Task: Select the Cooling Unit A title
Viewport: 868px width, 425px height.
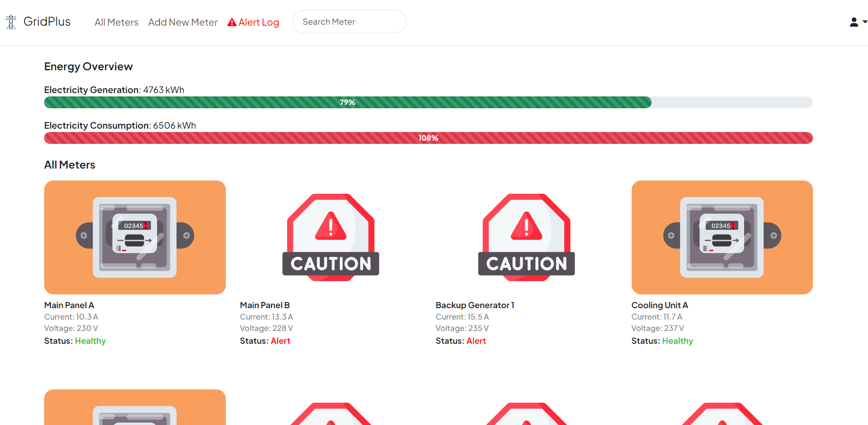Action: click(660, 305)
